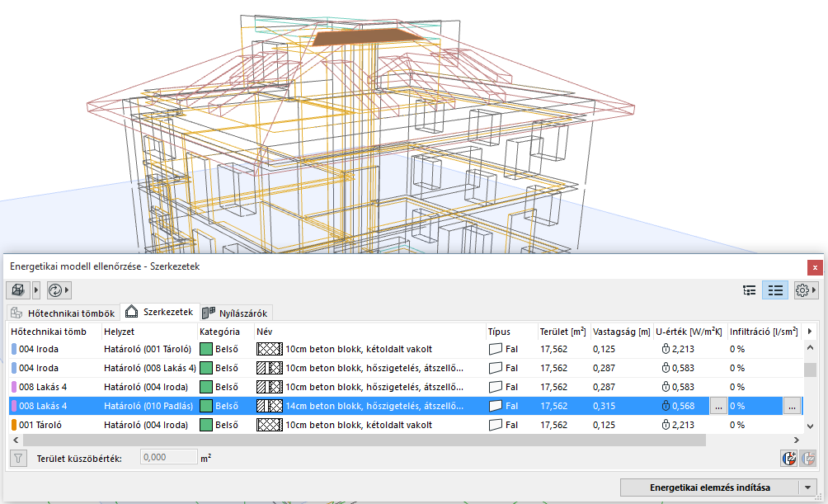828x504 pixels.
Task: Toggle the flat list view mode
Action: point(775,290)
